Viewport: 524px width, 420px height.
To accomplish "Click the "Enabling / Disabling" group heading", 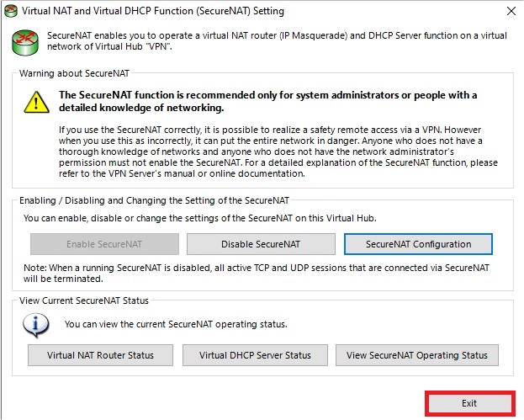I will tap(154, 200).
